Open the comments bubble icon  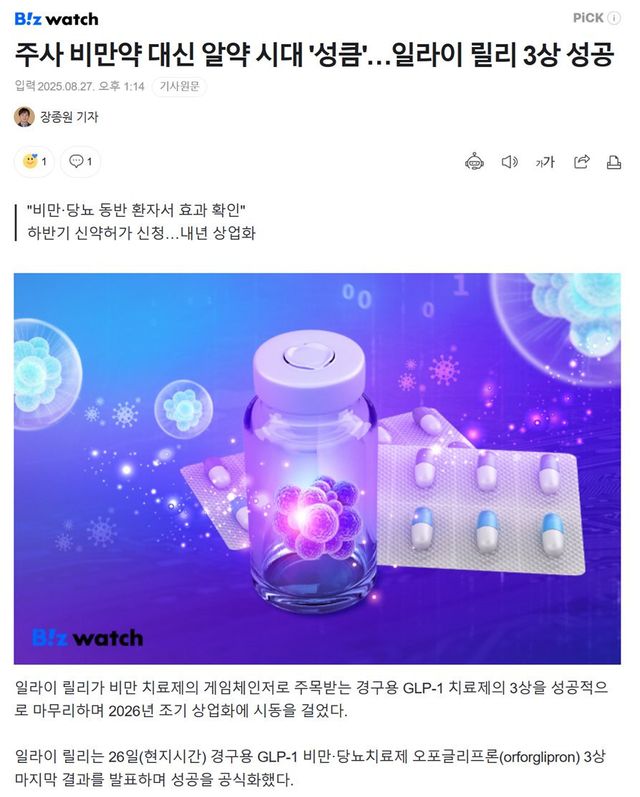(80, 162)
